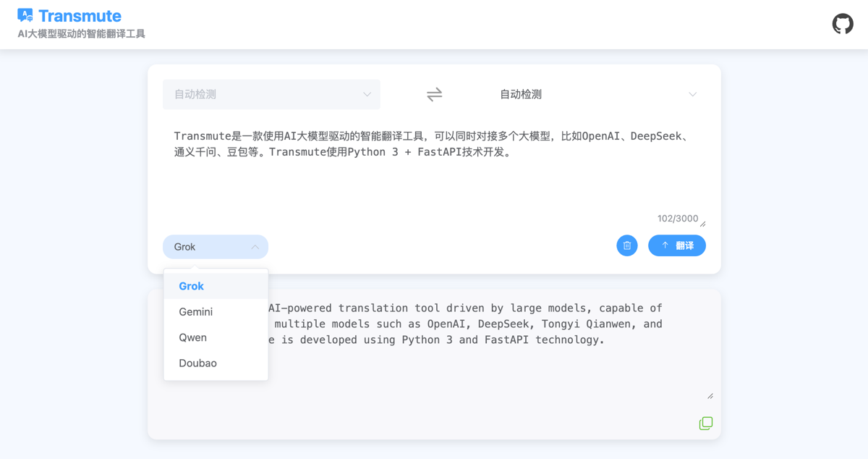Open the target language 自动检测 dropdown
This screenshot has width=868, height=459.
(597, 94)
